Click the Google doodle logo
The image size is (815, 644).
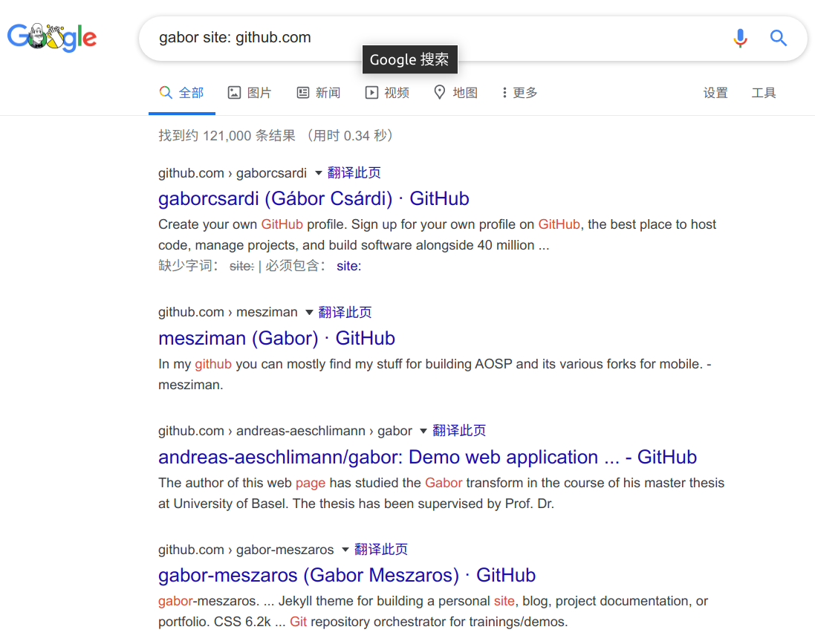(52, 37)
